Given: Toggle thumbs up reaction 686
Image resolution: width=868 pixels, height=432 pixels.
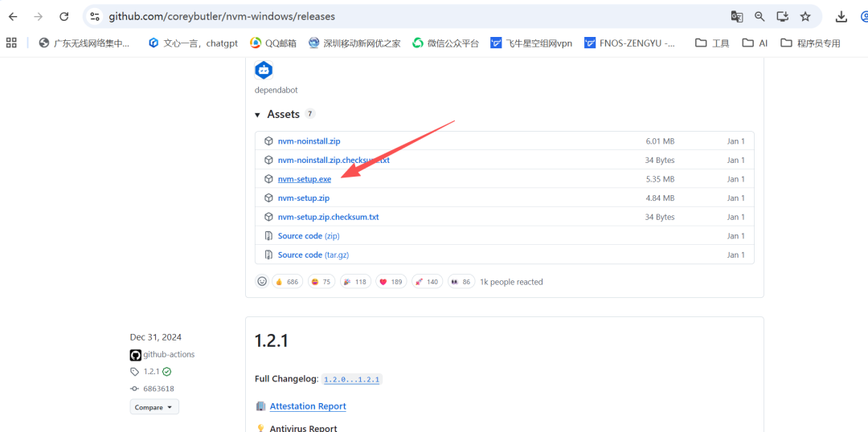Looking at the screenshot, I should coord(287,282).
